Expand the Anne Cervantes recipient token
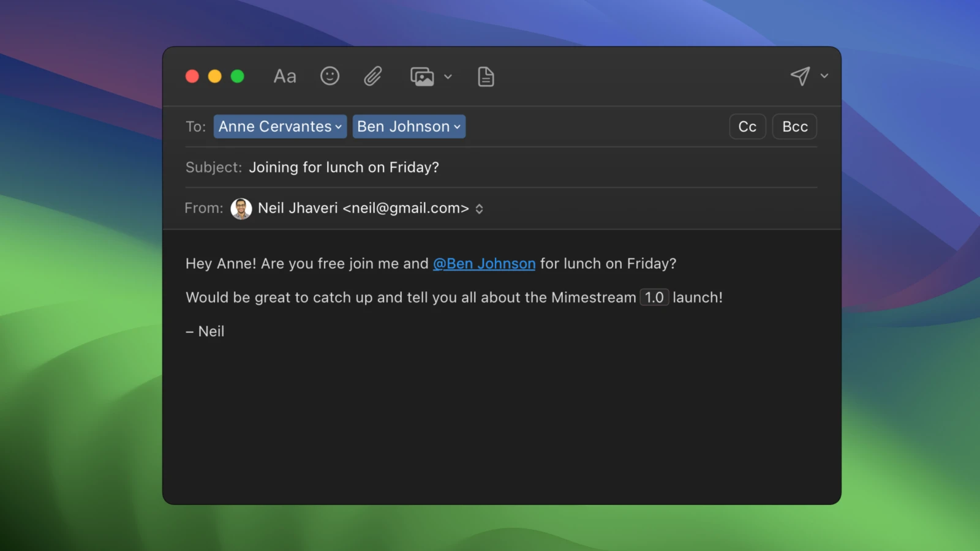This screenshot has height=551, width=980. (339, 127)
